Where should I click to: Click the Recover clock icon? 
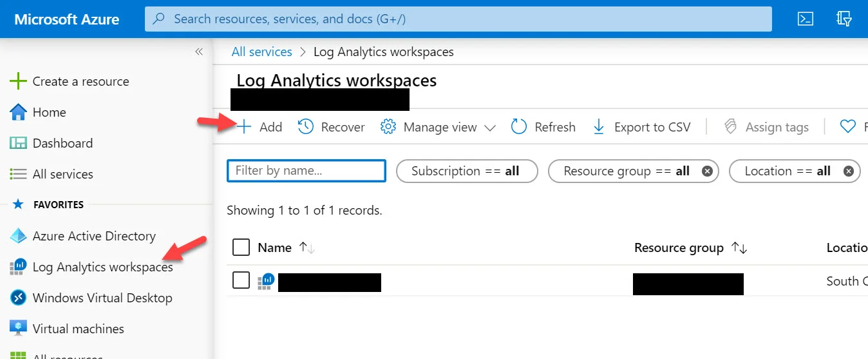[306, 127]
